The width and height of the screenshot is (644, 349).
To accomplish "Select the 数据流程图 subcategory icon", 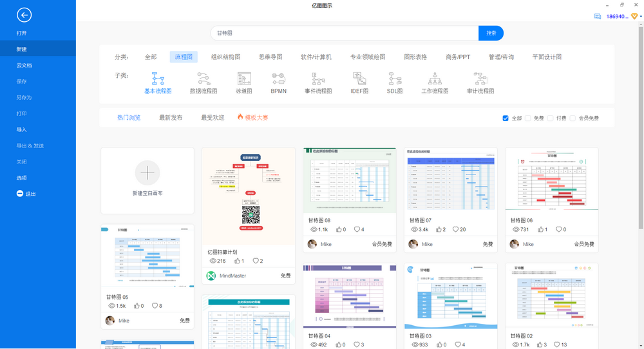I will pyautogui.click(x=204, y=79).
